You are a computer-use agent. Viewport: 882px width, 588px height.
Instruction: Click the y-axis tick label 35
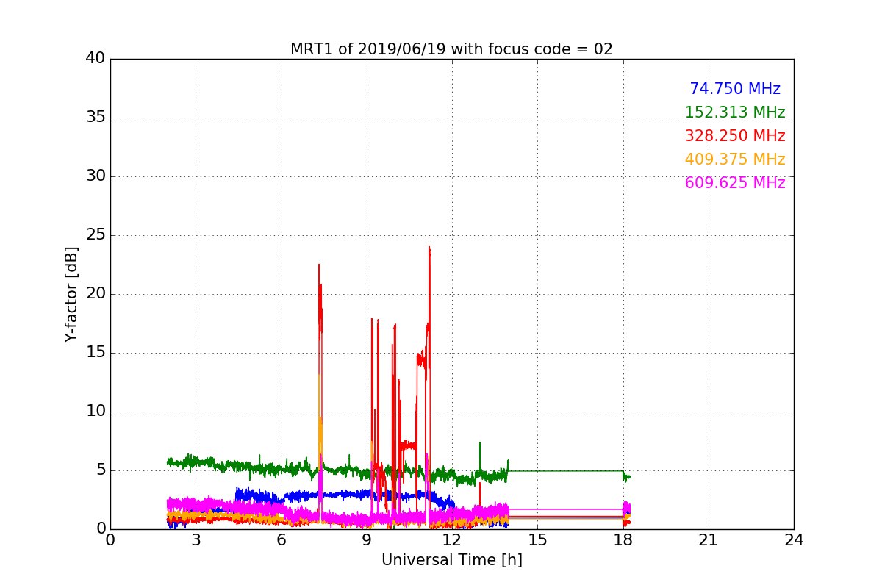click(x=95, y=118)
